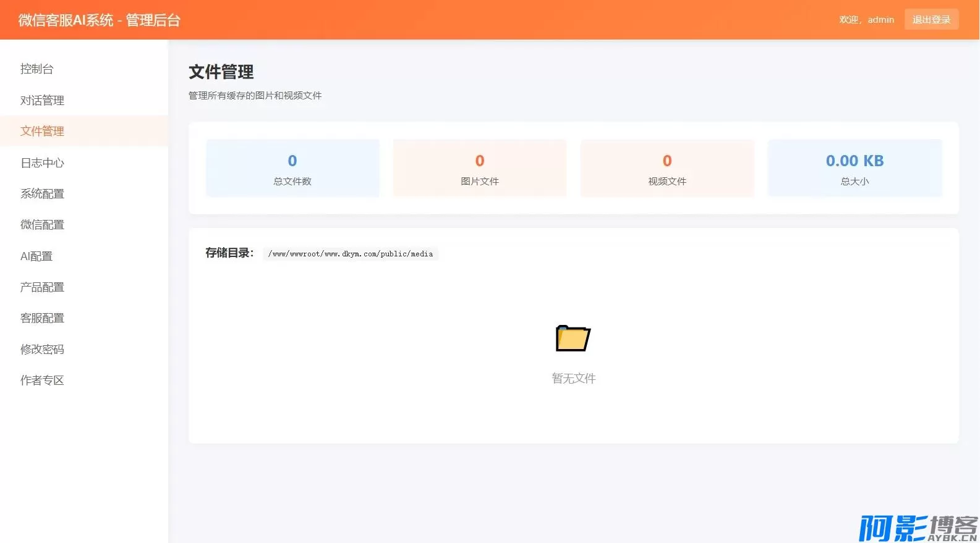Viewport: 980px width, 543px height.
Task: Click the 阿影博客 watermark logo
Action: point(918,528)
